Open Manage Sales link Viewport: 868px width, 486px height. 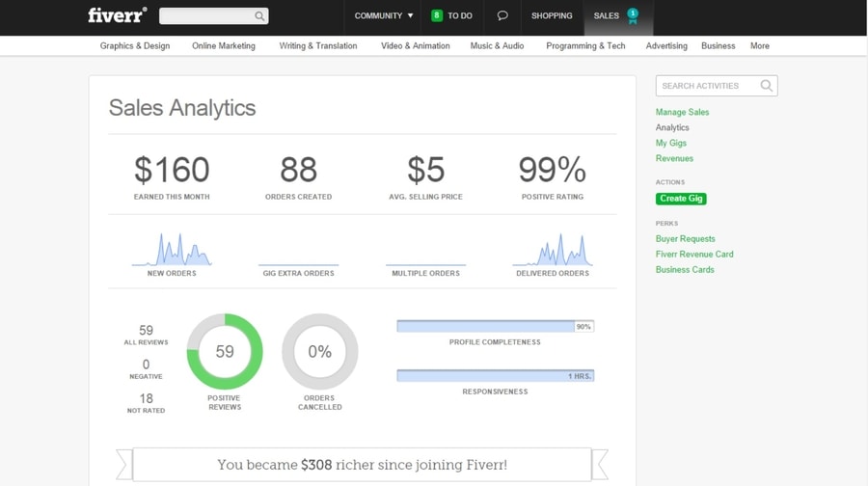[x=682, y=112]
